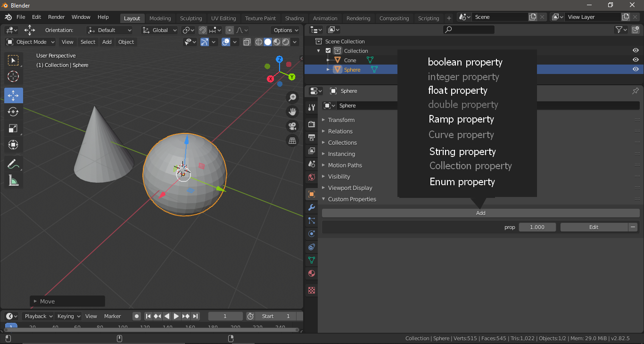Open the Scene properties tab
Screen dimensions: 644x344
tap(311, 164)
